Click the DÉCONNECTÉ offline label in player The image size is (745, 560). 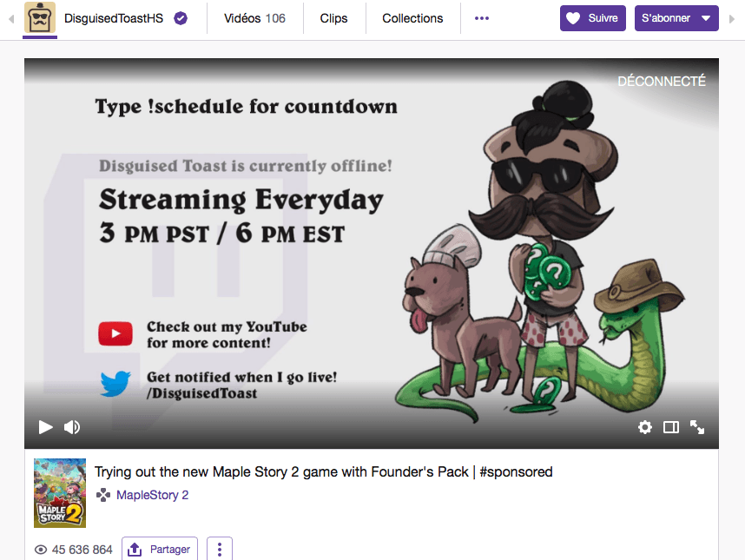[x=662, y=82]
